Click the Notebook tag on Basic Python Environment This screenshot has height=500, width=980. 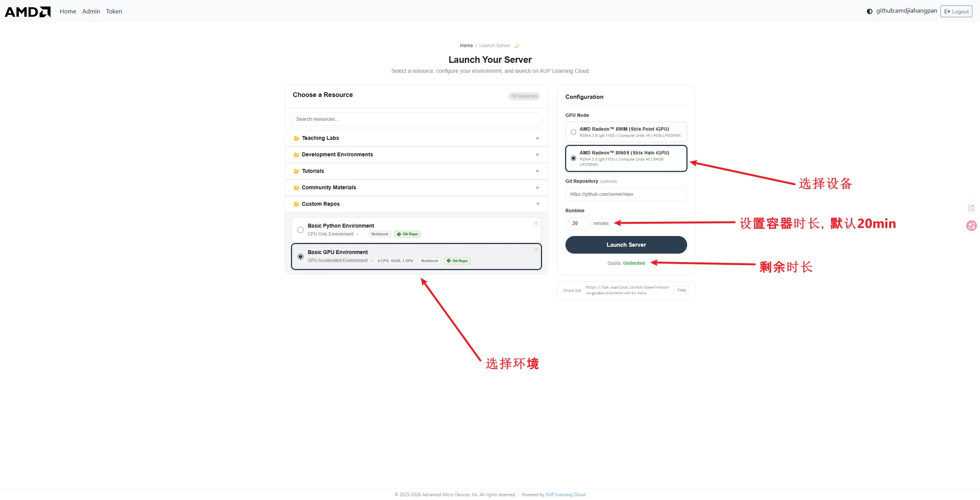[x=380, y=234]
